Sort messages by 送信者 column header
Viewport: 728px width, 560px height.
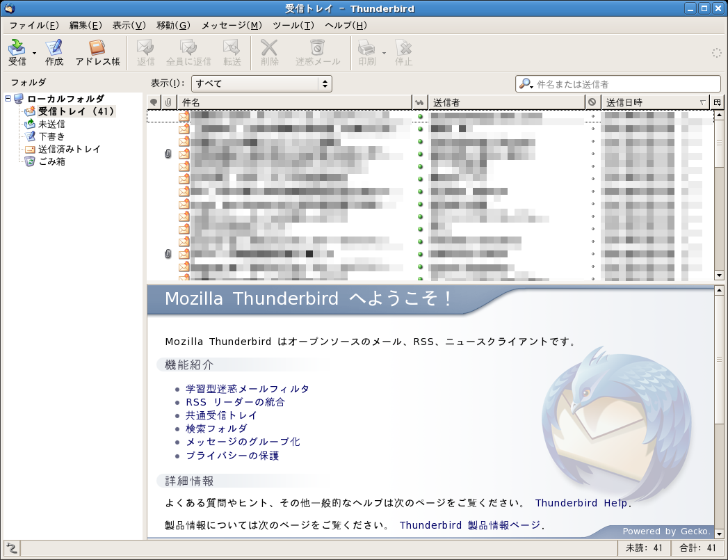tap(506, 102)
